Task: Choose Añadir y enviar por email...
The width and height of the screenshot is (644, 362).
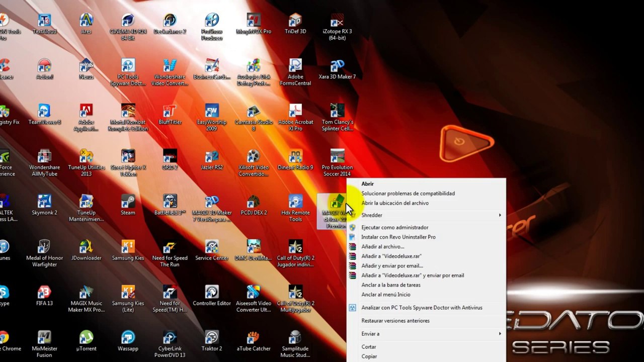Action: click(x=426, y=266)
